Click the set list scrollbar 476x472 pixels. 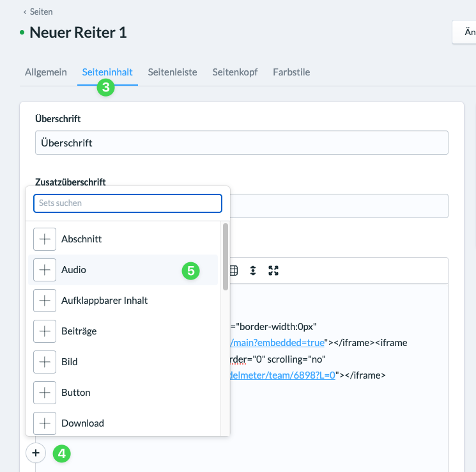point(226,257)
